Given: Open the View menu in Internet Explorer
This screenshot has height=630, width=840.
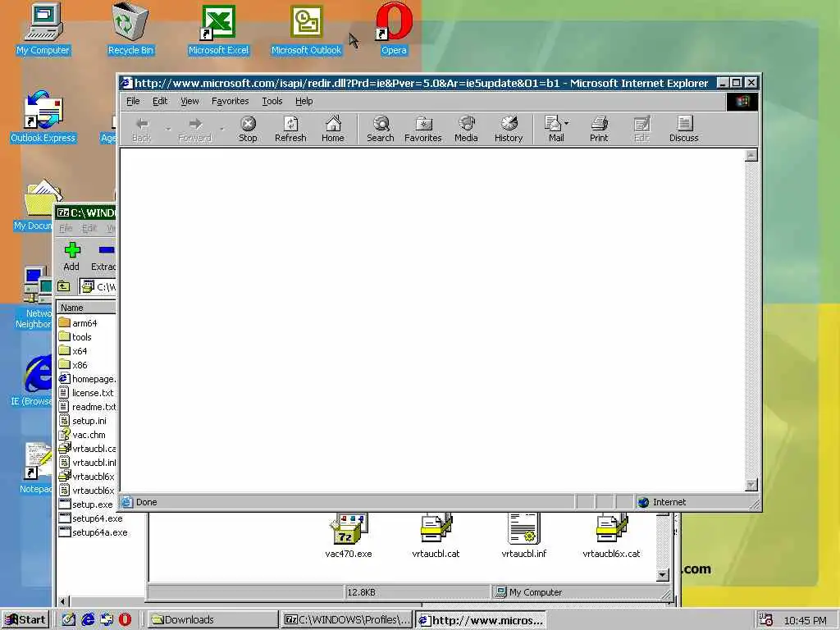Looking at the screenshot, I should [189, 101].
